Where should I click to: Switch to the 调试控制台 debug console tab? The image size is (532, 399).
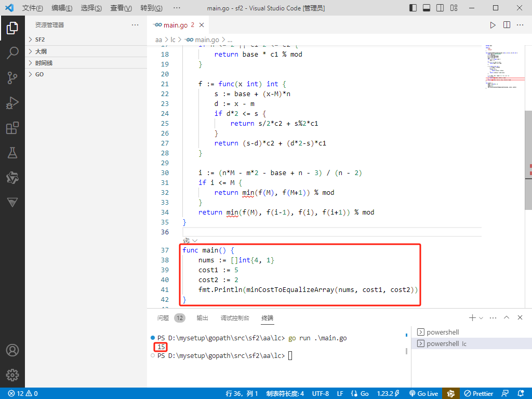235,318
